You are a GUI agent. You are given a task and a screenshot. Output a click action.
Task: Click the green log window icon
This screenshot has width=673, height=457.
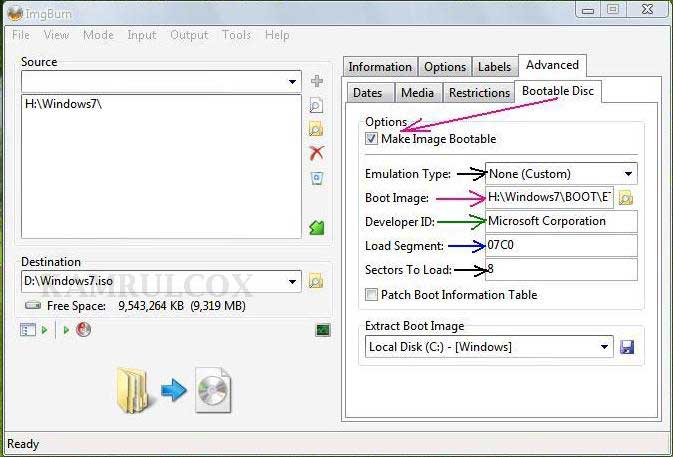323,330
